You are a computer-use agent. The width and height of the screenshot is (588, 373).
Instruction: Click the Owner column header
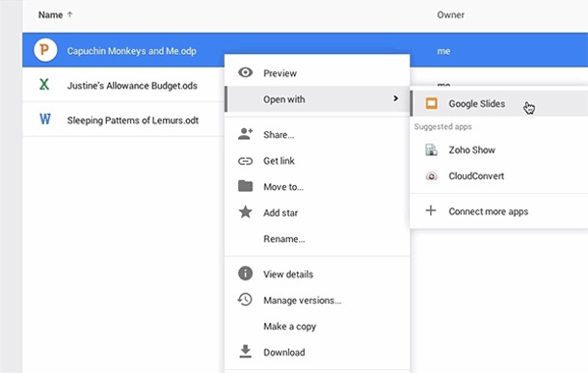point(450,14)
